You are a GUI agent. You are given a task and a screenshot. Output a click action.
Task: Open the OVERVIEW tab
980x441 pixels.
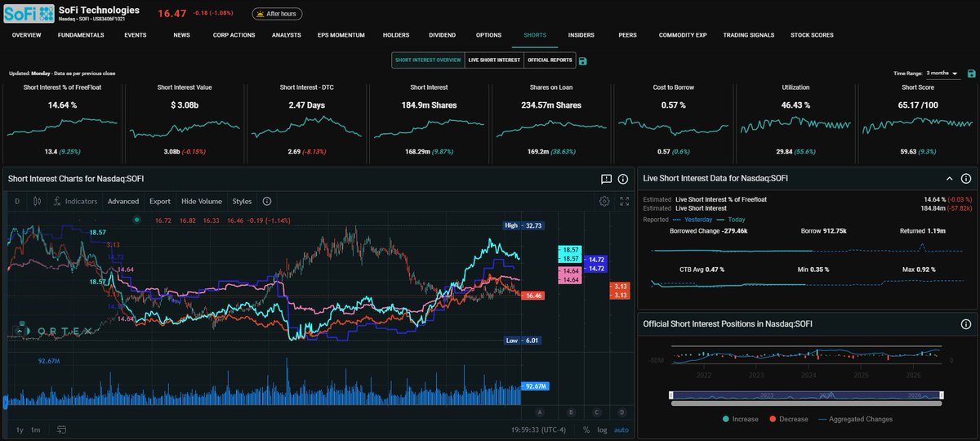pos(27,35)
